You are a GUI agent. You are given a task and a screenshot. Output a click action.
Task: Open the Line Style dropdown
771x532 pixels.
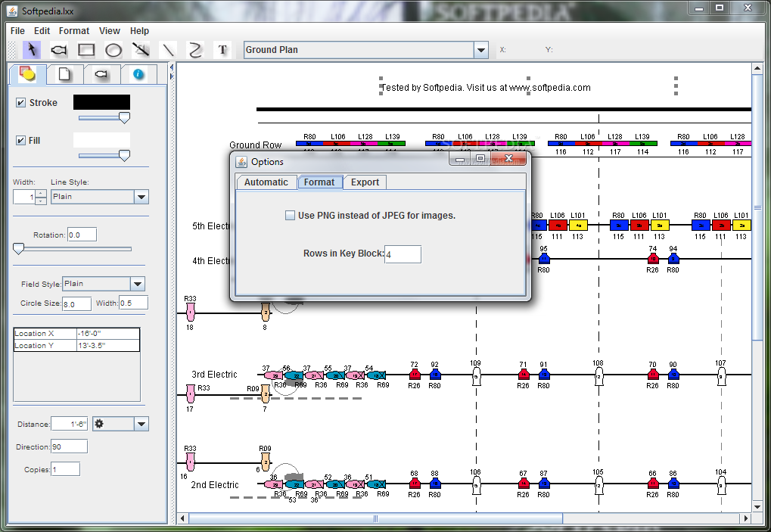tap(141, 198)
